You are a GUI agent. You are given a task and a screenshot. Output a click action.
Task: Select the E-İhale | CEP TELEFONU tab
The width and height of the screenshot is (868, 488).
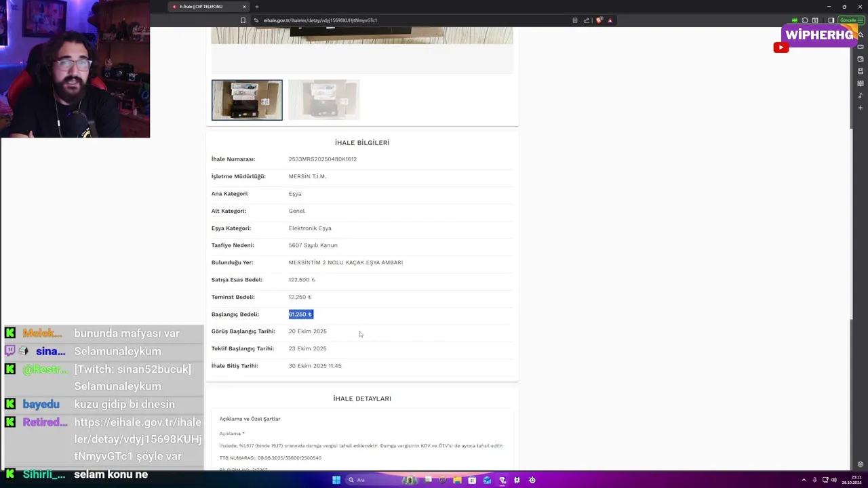click(x=209, y=7)
